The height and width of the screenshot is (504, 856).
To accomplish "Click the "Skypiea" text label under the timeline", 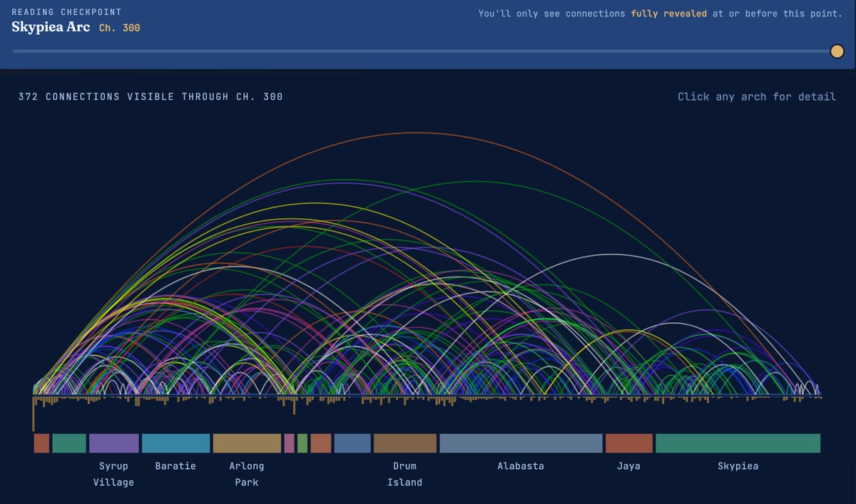I will tap(738, 466).
